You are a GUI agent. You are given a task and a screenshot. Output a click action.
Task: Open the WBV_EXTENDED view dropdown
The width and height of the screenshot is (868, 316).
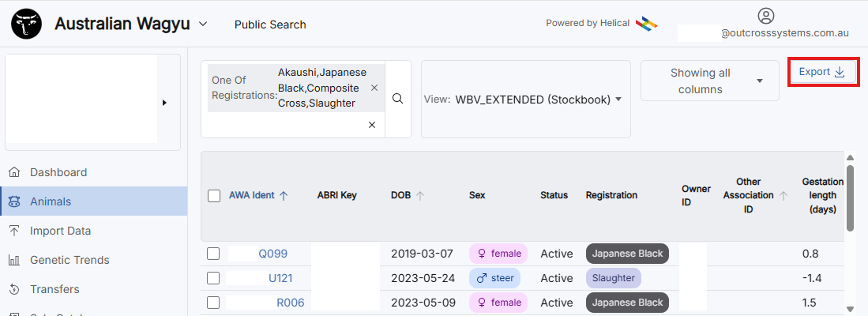(618, 100)
